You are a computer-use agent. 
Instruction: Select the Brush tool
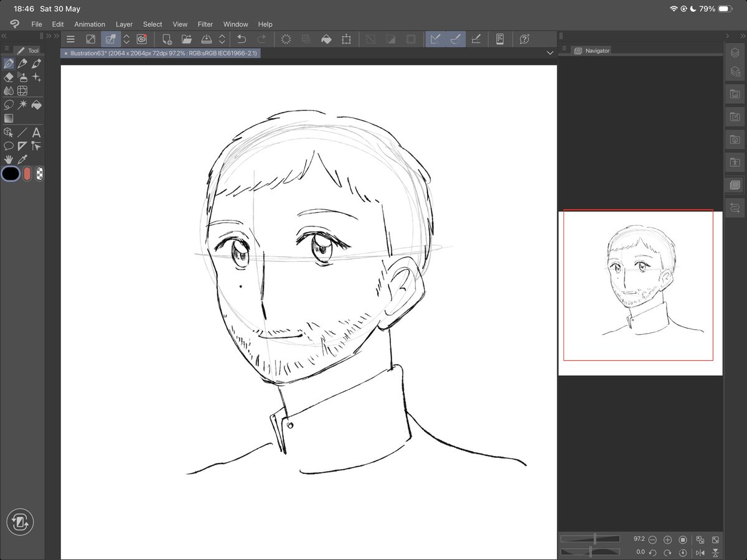tap(36, 63)
